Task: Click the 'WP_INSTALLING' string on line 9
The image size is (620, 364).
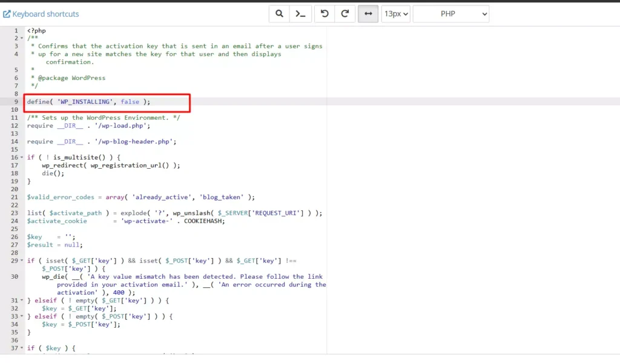Action: coord(85,102)
